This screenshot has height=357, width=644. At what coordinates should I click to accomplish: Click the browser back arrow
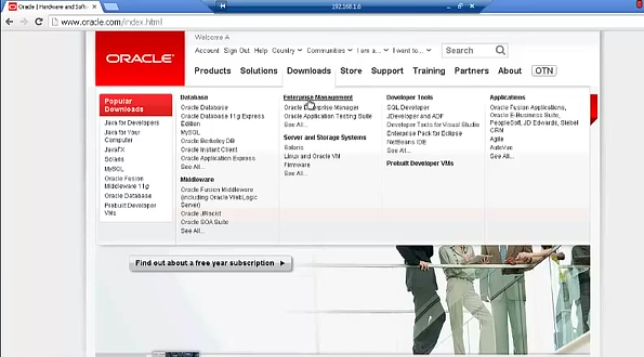(9, 22)
